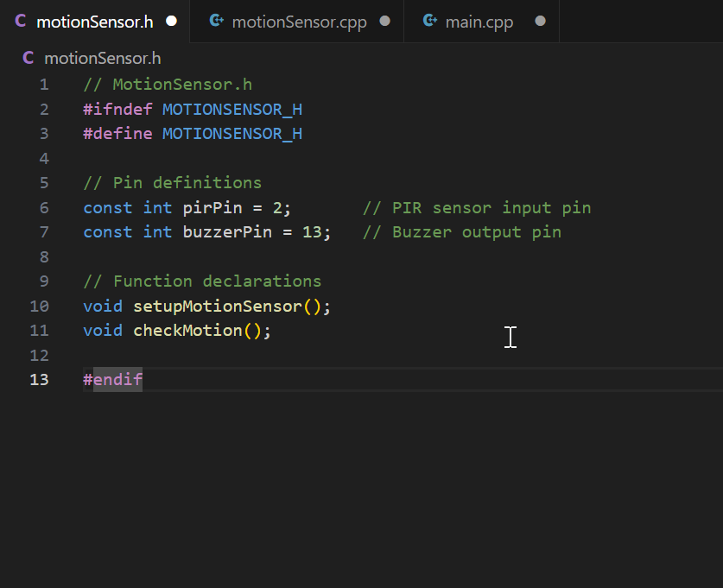This screenshot has width=723, height=588.
Task: Click the checkMotion function name
Action: tap(187, 331)
